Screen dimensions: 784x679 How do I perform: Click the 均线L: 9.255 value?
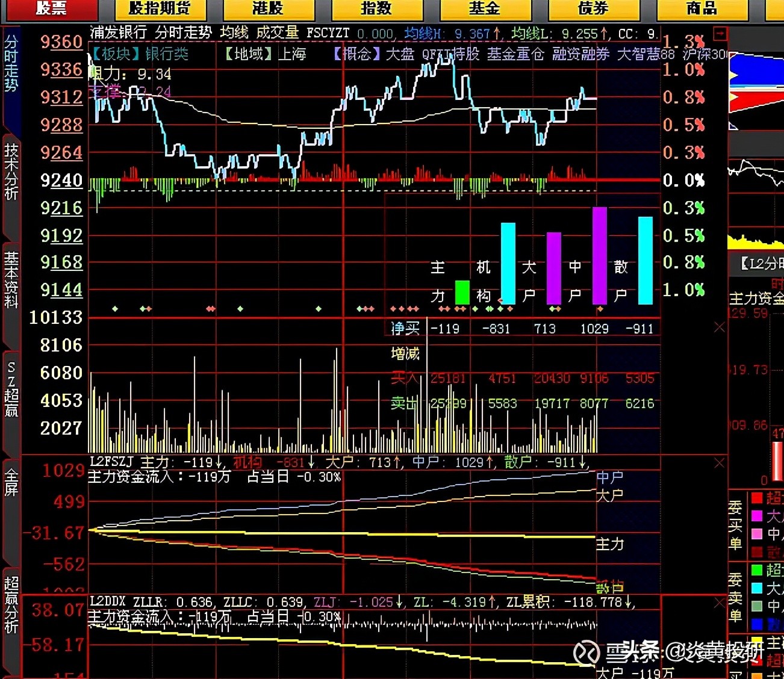click(559, 34)
